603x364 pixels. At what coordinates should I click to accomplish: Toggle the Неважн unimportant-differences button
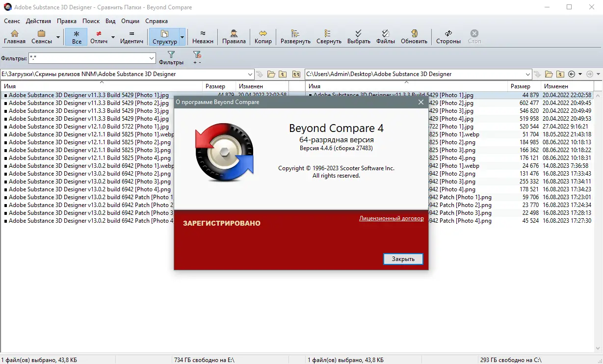[x=202, y=36]
